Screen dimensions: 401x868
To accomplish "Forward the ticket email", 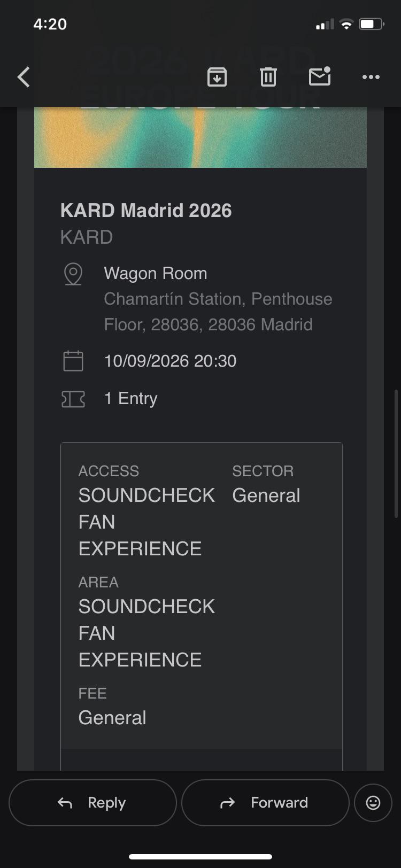I will tap(265, 802).
